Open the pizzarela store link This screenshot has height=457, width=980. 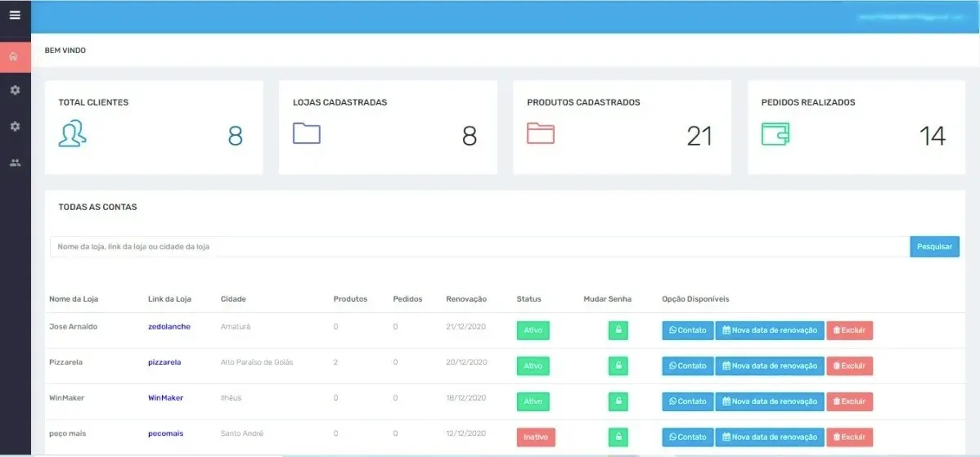pyautogui.click(x=164, y=362)
